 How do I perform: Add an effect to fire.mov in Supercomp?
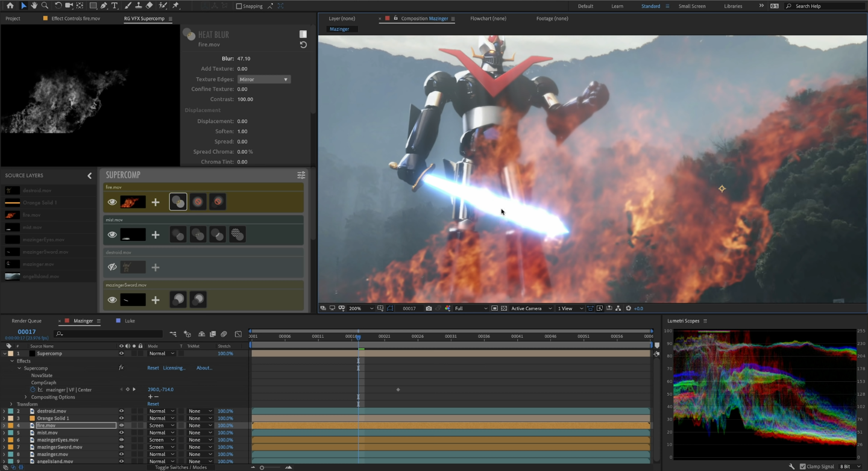click(x=156, y=202)
